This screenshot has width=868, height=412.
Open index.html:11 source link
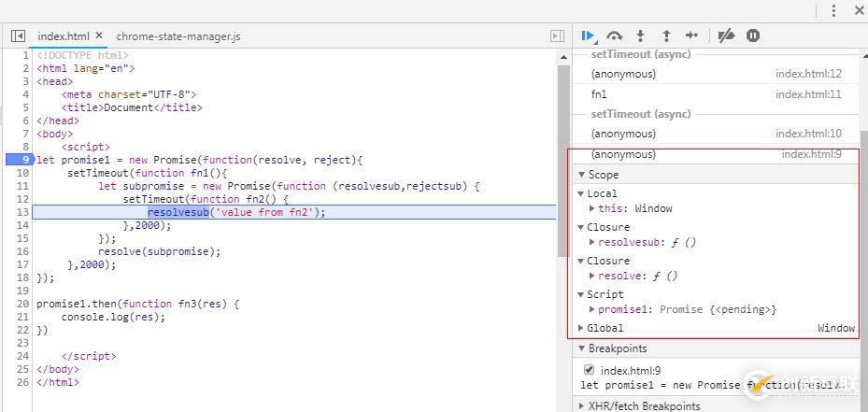[808, 94]
